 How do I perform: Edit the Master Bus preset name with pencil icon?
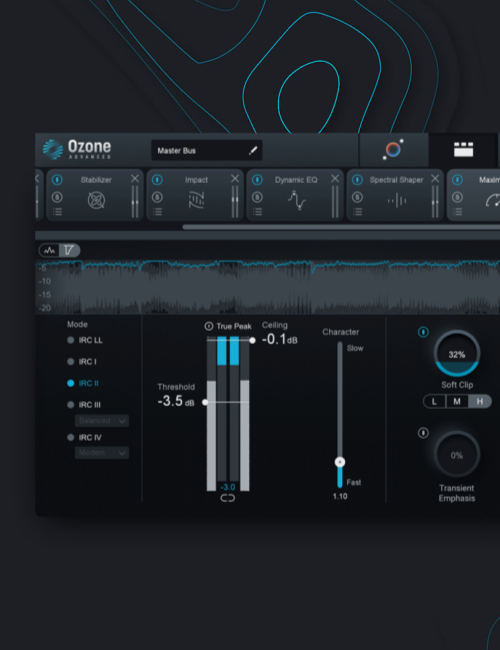click(253, 150)
